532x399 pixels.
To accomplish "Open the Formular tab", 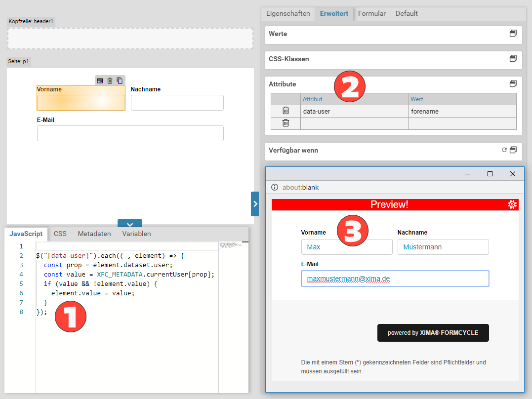I will pyautogui.click(x=371, y=14).
